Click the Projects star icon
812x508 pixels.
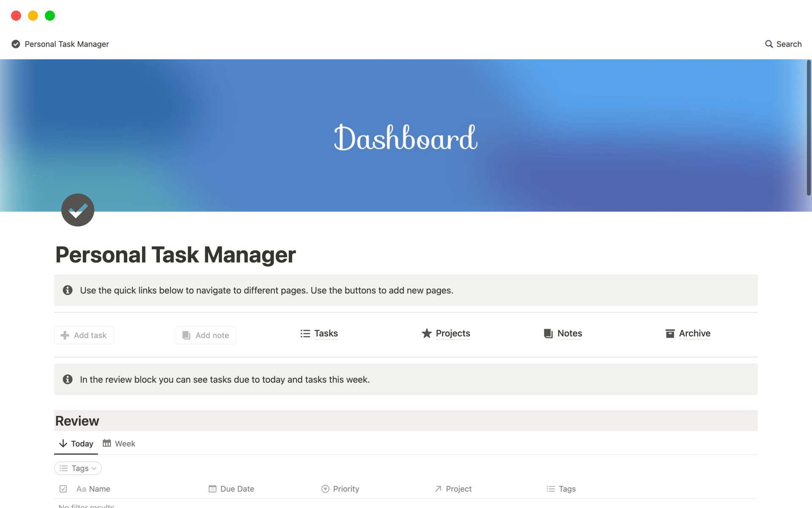426,333
